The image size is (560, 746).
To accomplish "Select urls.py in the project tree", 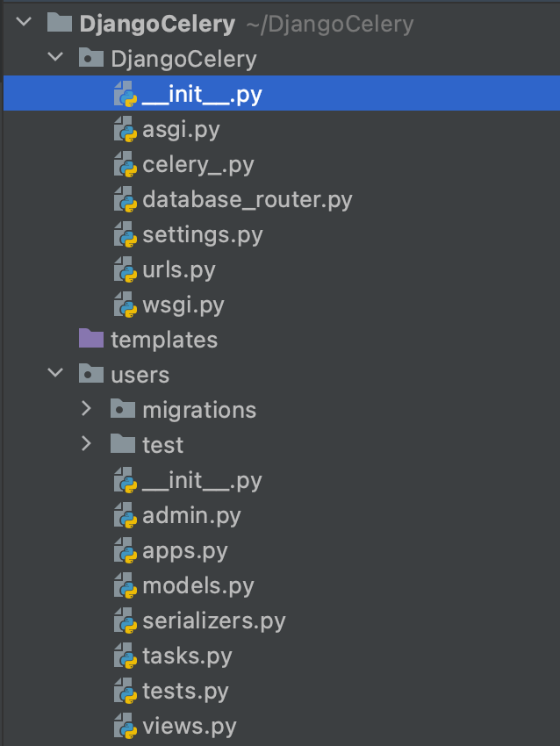I will (x=179, y=270).
